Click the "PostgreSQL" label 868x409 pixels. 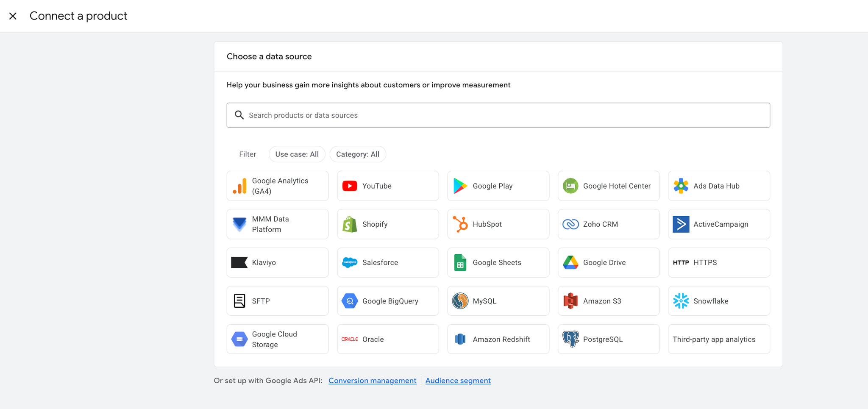603,339
